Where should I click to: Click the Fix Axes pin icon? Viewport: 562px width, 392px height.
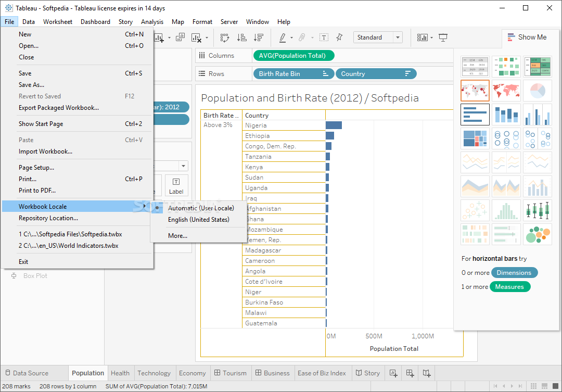tap(339, 37)
